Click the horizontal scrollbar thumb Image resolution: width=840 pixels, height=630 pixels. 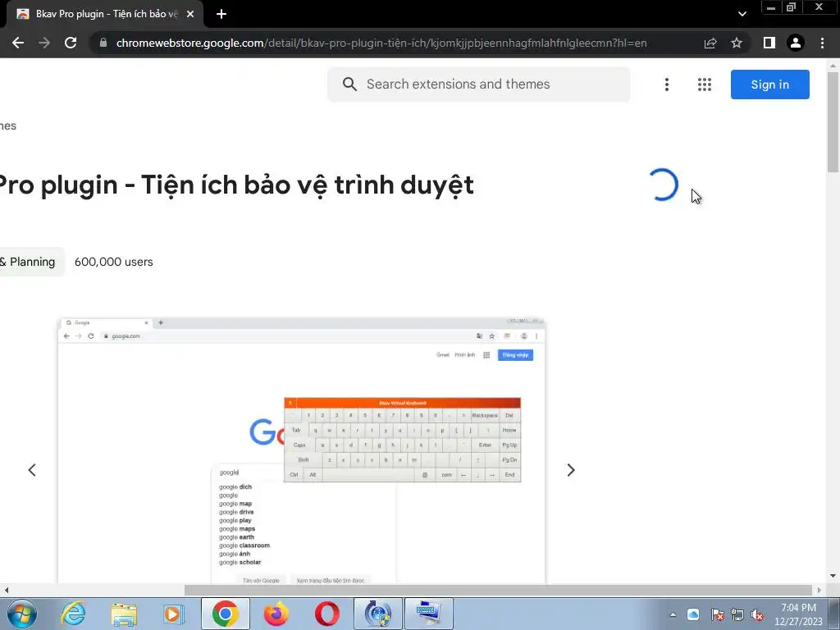click(498, 590)
